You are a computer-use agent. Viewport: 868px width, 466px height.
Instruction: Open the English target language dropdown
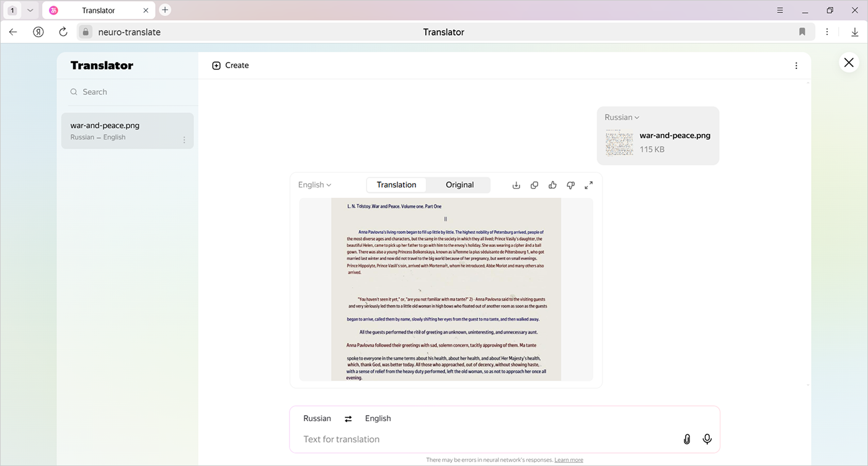pos(314,185)
